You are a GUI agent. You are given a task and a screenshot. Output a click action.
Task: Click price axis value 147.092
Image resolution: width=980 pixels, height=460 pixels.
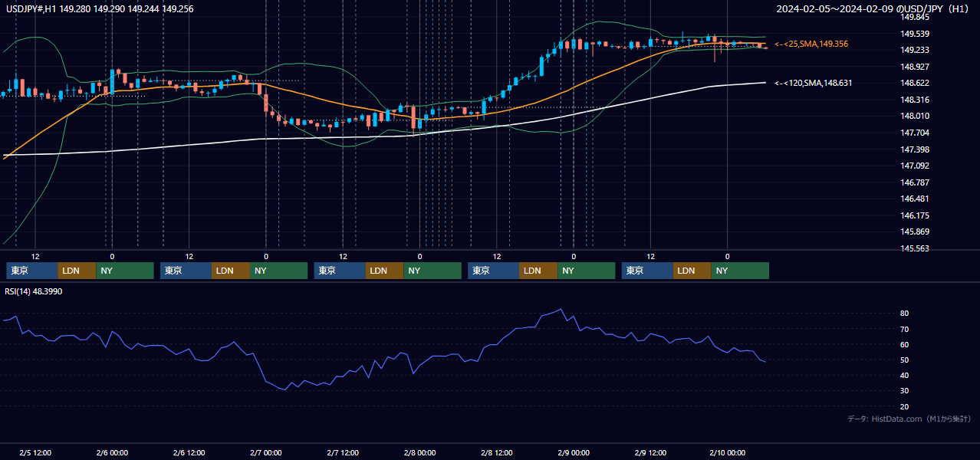(x=915, y=166)
